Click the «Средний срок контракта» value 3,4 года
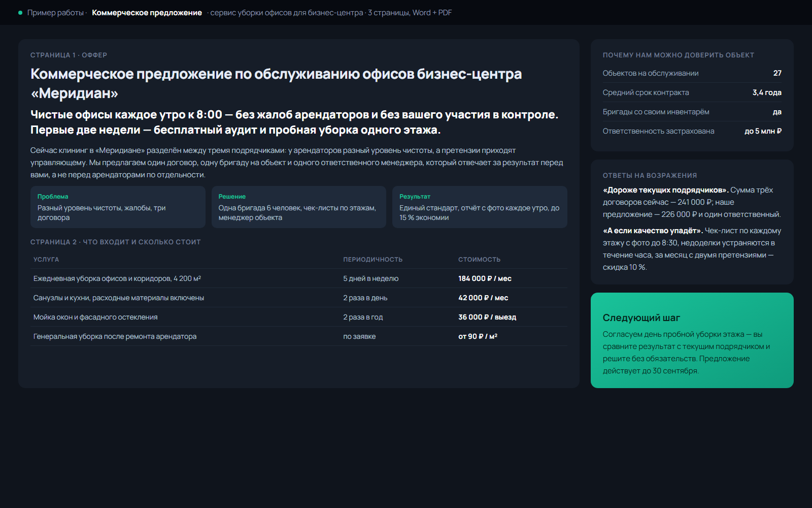 tap(767, 92)
